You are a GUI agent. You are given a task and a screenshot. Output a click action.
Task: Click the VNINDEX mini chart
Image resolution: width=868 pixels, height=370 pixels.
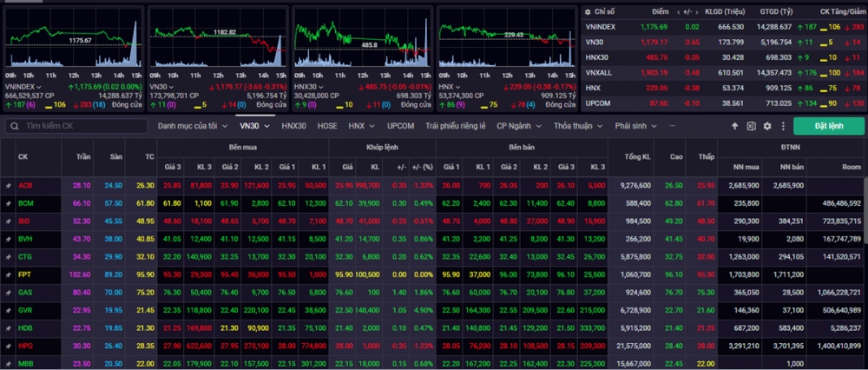click(x=73, y=42)
